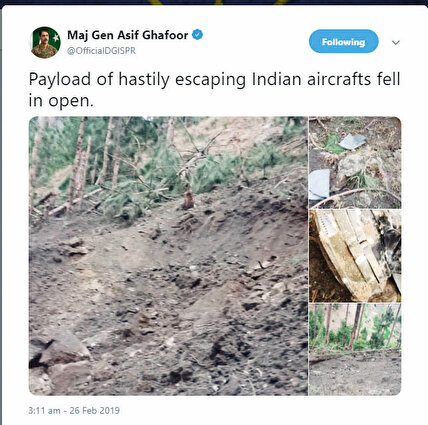Click the tweet text about Indian aircrafts

214,90
